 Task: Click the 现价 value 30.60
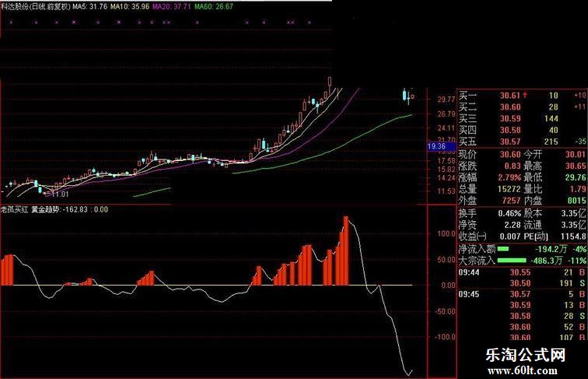pyautogui.click(x=510, y=154)
